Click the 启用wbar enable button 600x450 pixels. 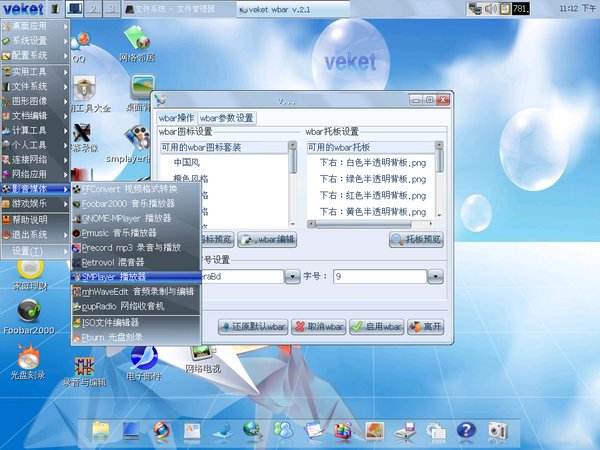[377, 326]
